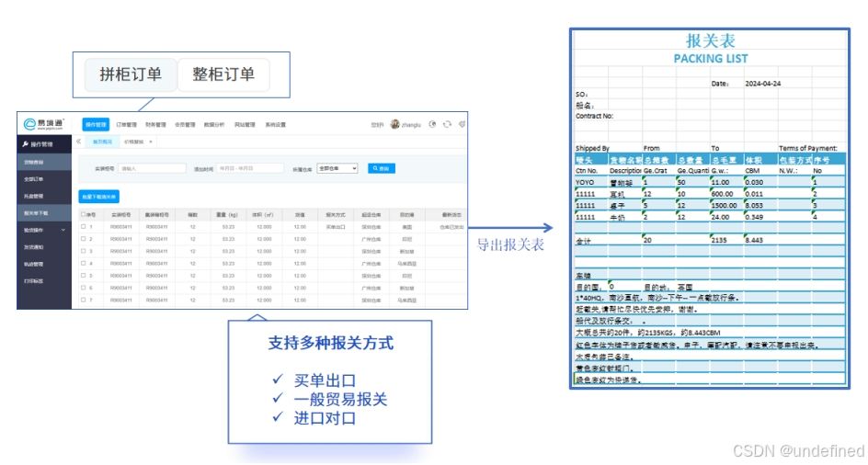This screenshot has width=868, height=465.
Task: Click the 合计 total row label
Action: click(x=583, y=241)
